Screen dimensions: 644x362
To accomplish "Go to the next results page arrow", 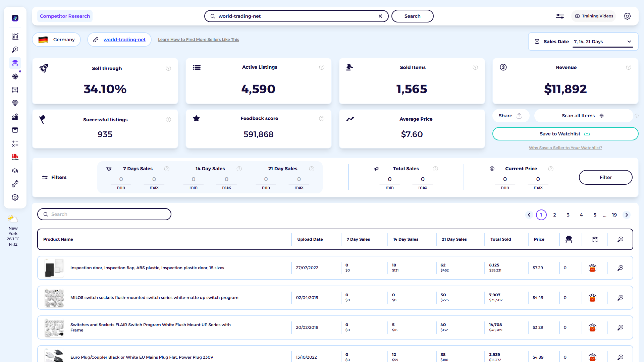I will click(x=627, y=215).
